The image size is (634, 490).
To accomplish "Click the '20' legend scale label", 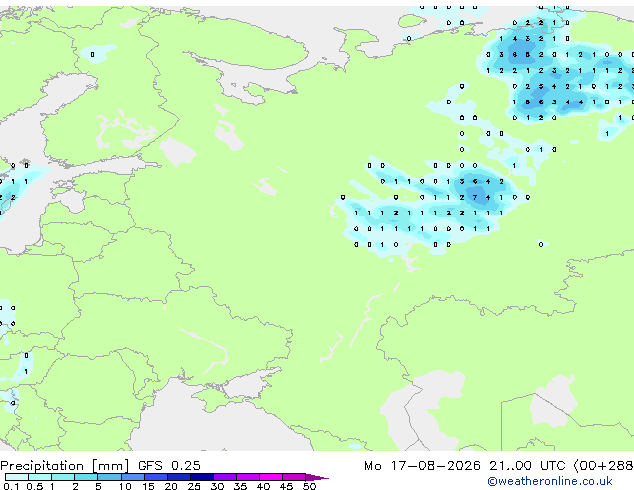I will pos(171,486).
